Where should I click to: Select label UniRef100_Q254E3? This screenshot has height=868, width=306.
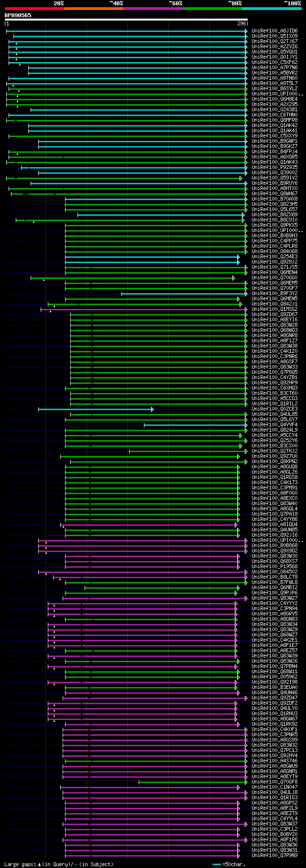click(274, 257)
